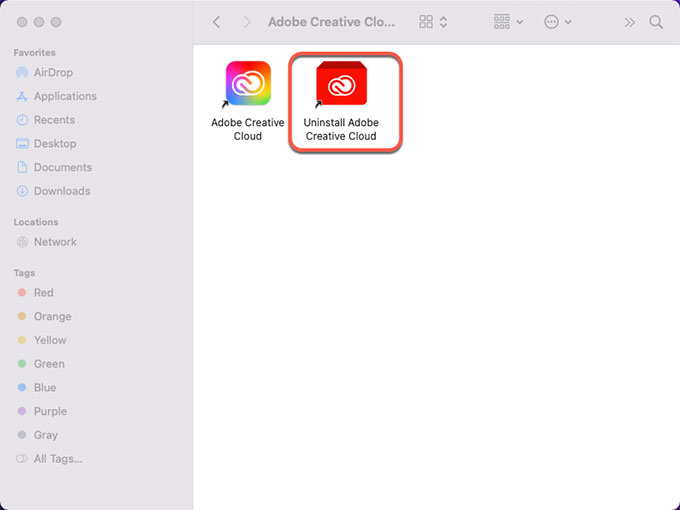Viewport: 680px width, 510px height.
Task: Filter by the Orange tag
Action: [x=52, y=317]
